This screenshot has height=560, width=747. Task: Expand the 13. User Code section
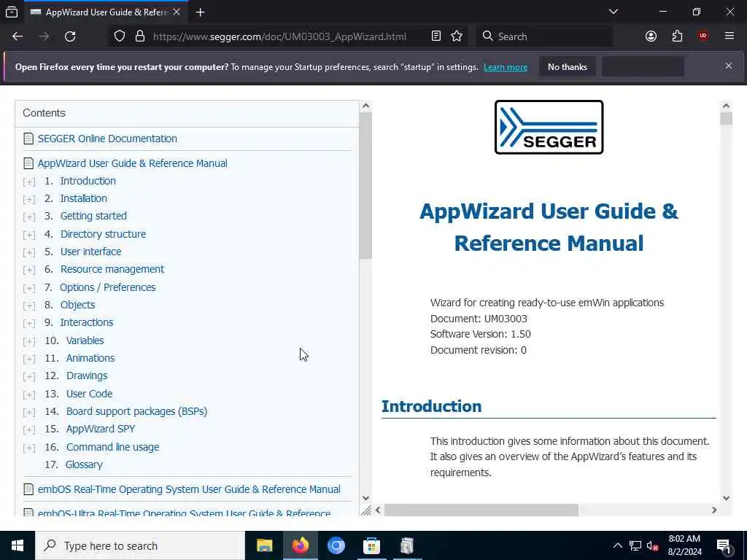coord(29,394)
